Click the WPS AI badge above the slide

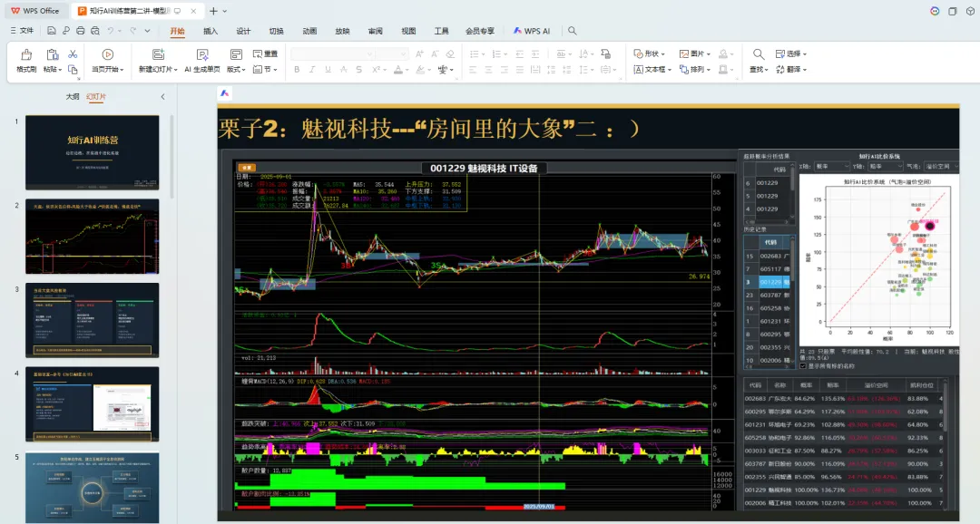pyautogui.click(x=224, y=93)
